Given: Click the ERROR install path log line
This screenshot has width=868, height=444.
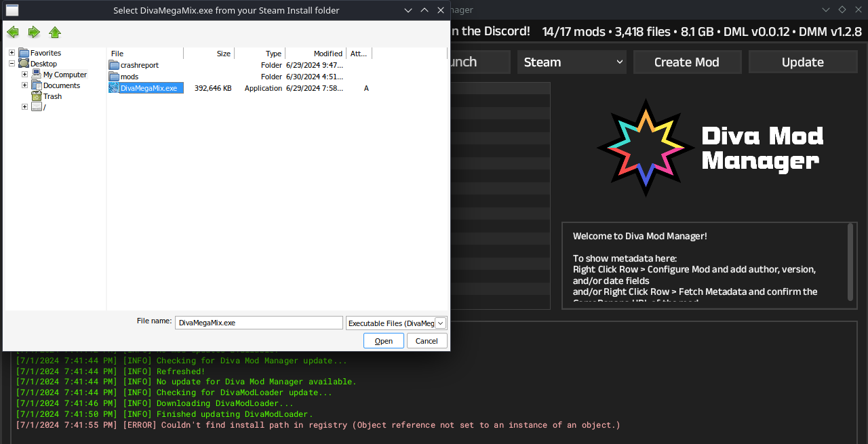Looking at the screenshot, I should (x=318, y=425).
